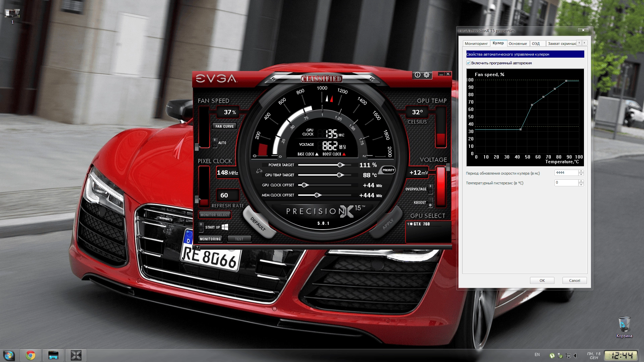Decrease fan update period spinner
This screenshot has width=644, height=362.
tap(581, 174)
